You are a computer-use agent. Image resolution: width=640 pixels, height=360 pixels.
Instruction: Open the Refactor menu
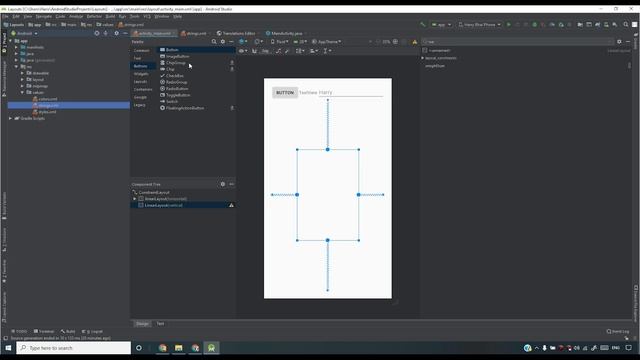(x=94, y=16)
